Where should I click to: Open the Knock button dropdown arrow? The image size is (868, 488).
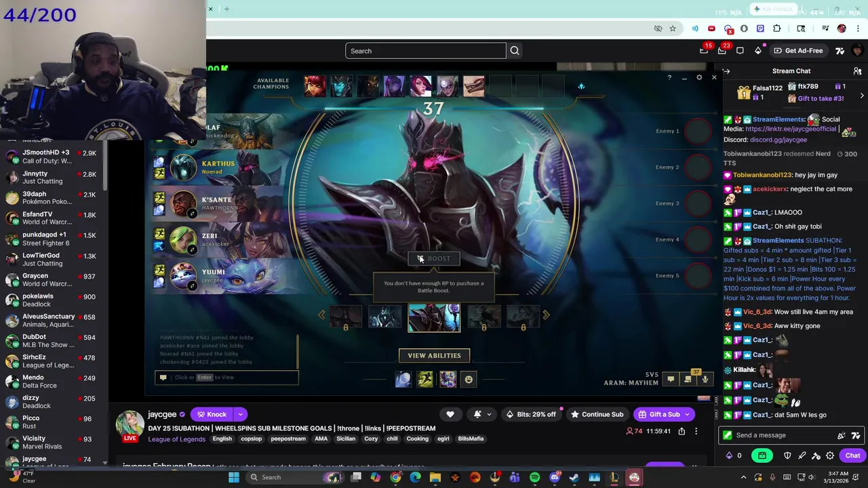(x=240, y=414)
